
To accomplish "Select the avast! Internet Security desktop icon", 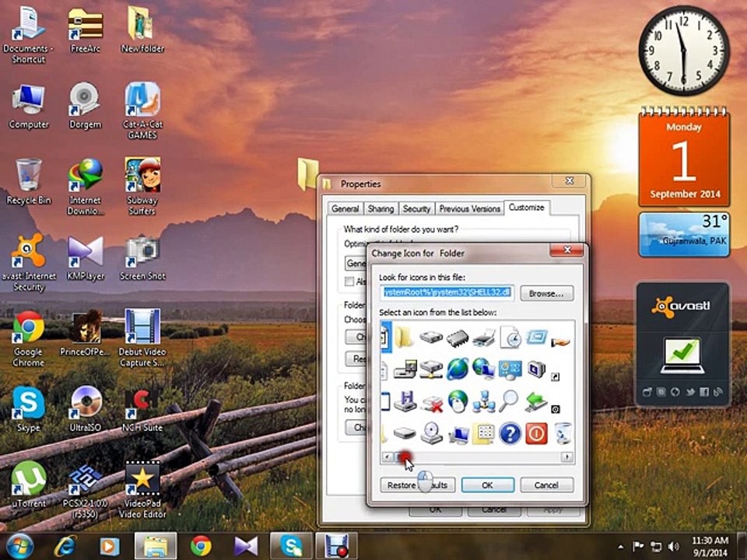I will pyautogui.click(x=29, y=262).
